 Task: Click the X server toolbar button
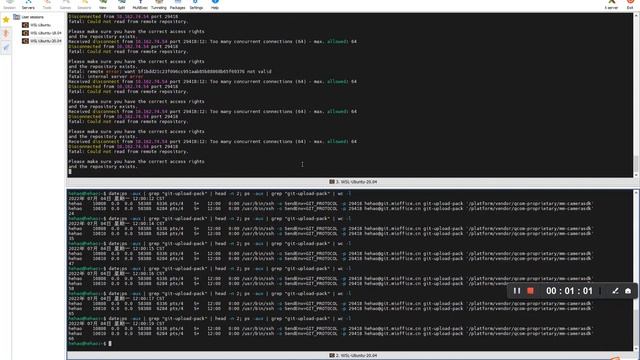[x=611, y=4]
